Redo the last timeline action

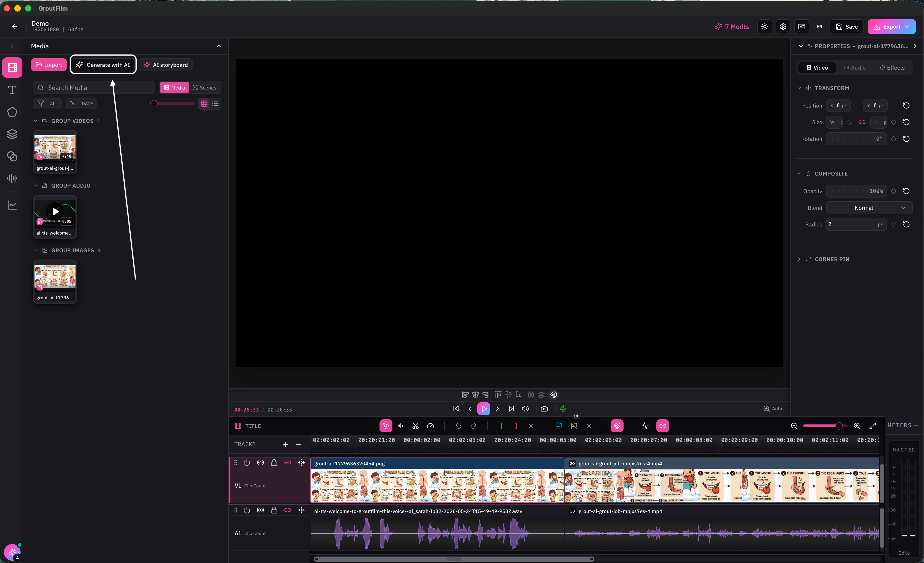pyautogui.click(x=473, y=426)
